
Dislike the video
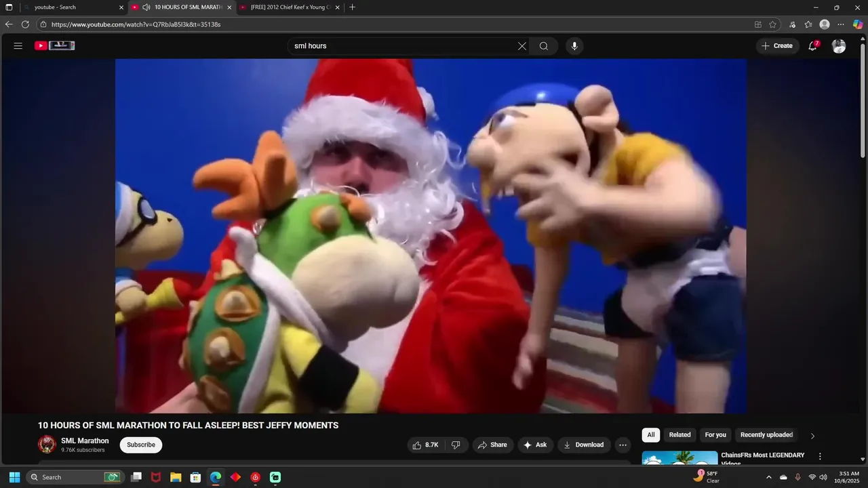456,445
